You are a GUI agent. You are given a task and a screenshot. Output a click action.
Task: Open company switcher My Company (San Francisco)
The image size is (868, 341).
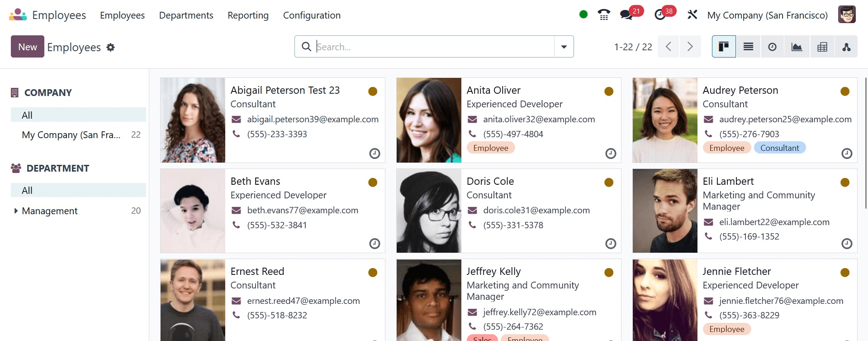(x=767, y=15)
